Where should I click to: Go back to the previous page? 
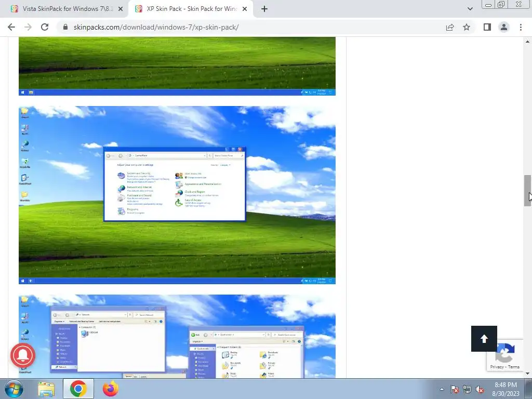pos(11,27)
